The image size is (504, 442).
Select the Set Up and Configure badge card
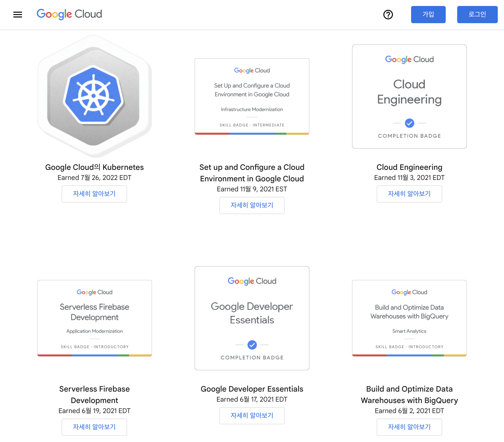tap(252, 97)
